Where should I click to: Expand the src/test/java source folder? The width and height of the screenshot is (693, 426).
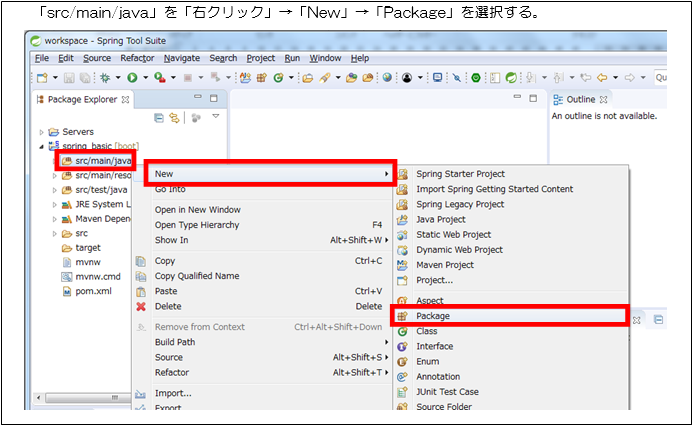55,190
